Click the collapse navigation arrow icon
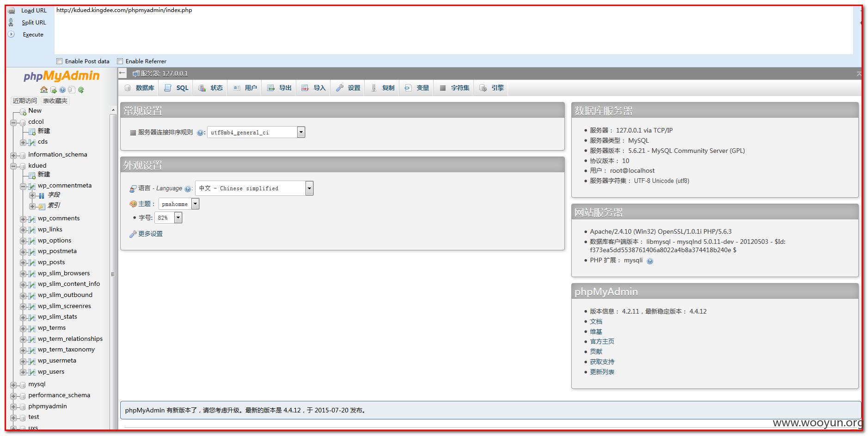 (x=122, y=73)
